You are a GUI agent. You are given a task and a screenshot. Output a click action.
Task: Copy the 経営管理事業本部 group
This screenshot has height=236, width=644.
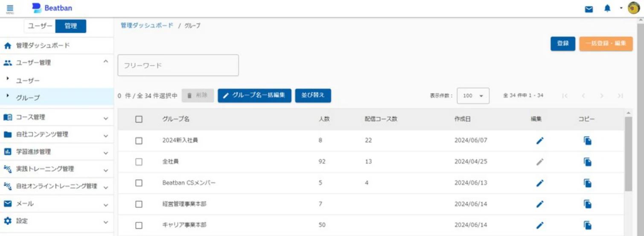[x=588, y=204]
